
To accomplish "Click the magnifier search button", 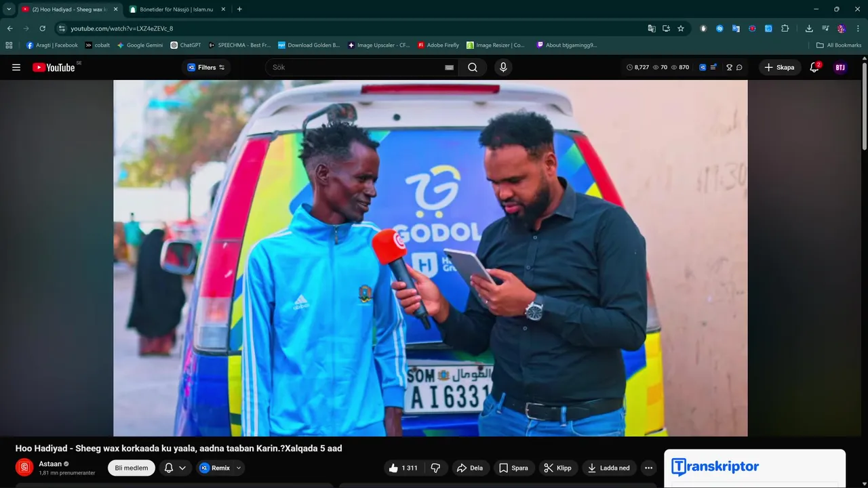I will (x=473, y=67).
